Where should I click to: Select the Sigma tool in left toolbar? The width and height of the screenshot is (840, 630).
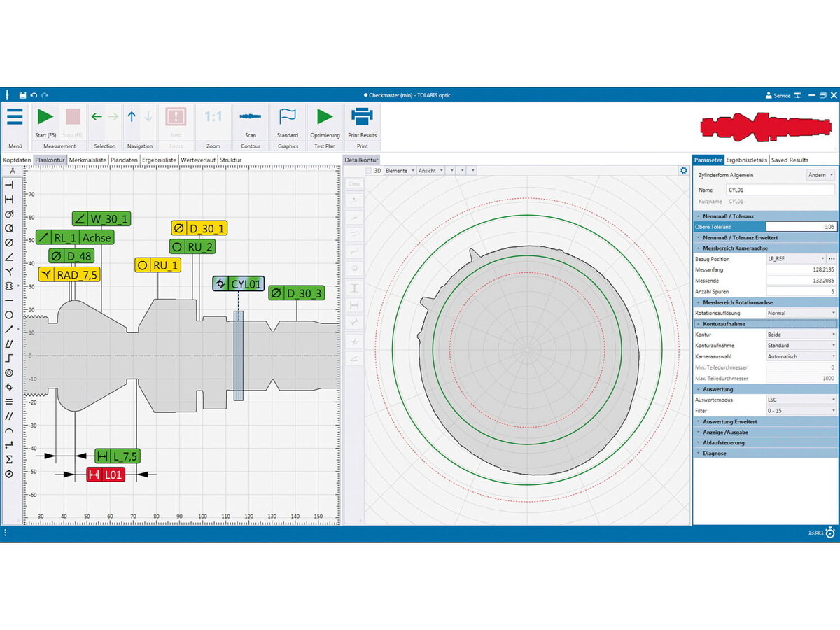9,459
